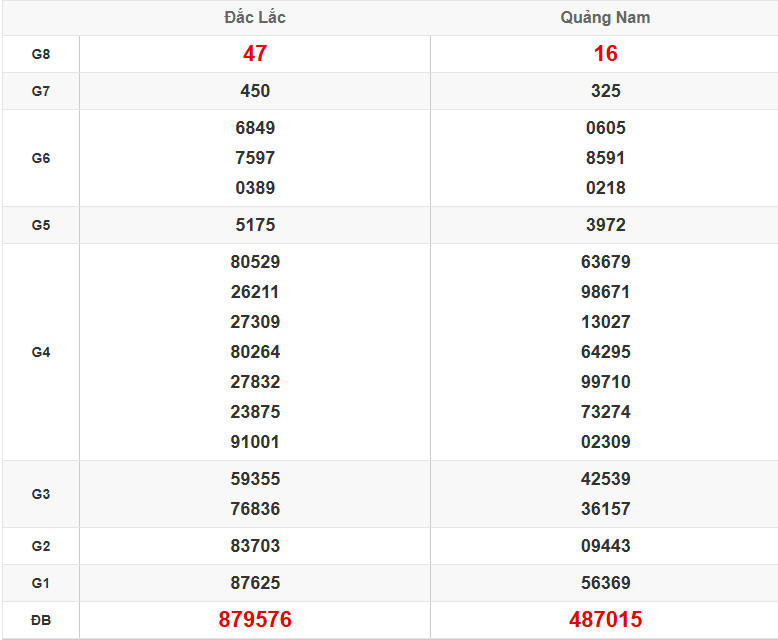
Task: Click special prize number 879576
Action: 255,620
